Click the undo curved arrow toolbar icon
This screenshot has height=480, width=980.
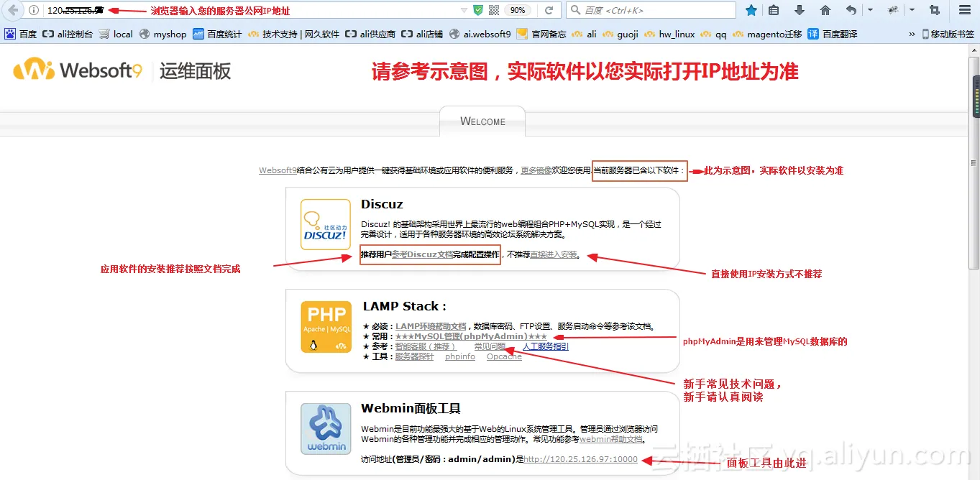pyautogui.click(x=851, y=10)
